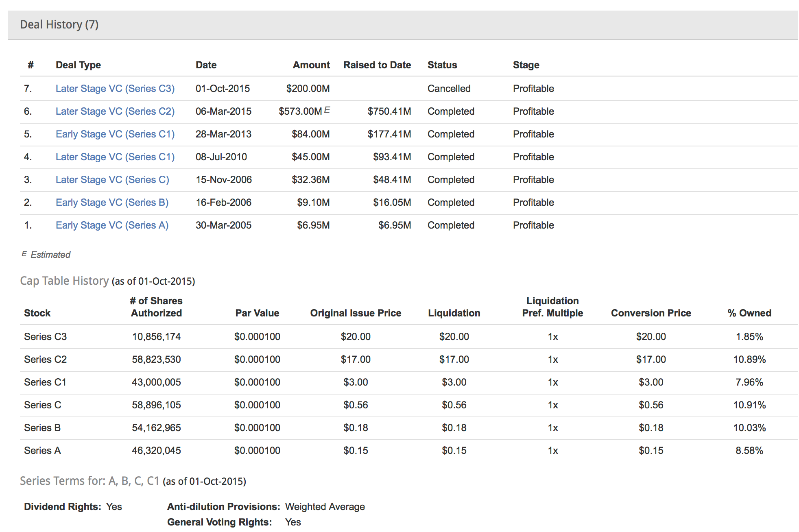Viewport: 799px width, 532px height.
Task: Click the Deal Type column header
Action: [x=78, y=65]
